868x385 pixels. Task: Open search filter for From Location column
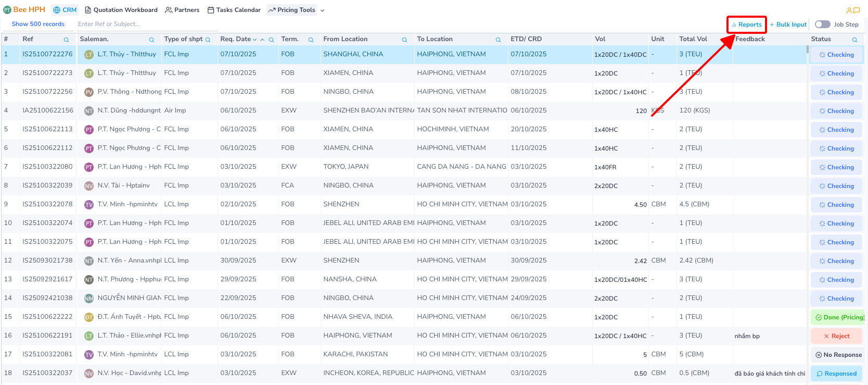[404, 40]
